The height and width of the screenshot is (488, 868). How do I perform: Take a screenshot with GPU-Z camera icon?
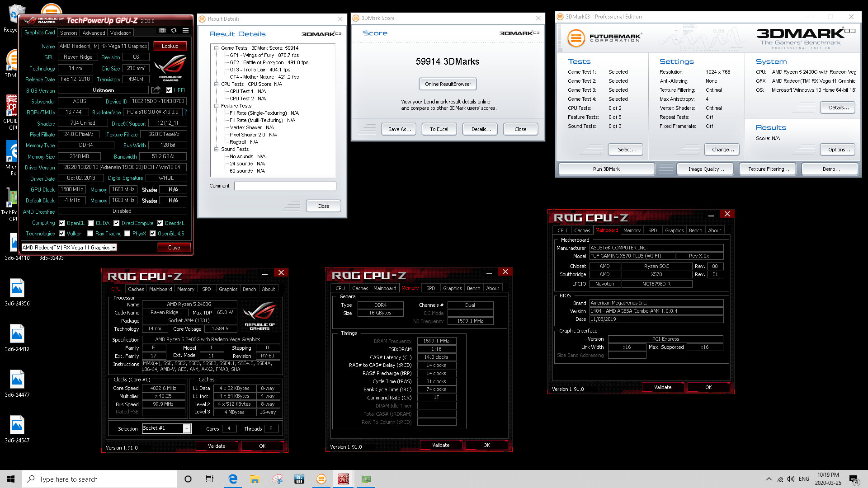pos(162,31)
